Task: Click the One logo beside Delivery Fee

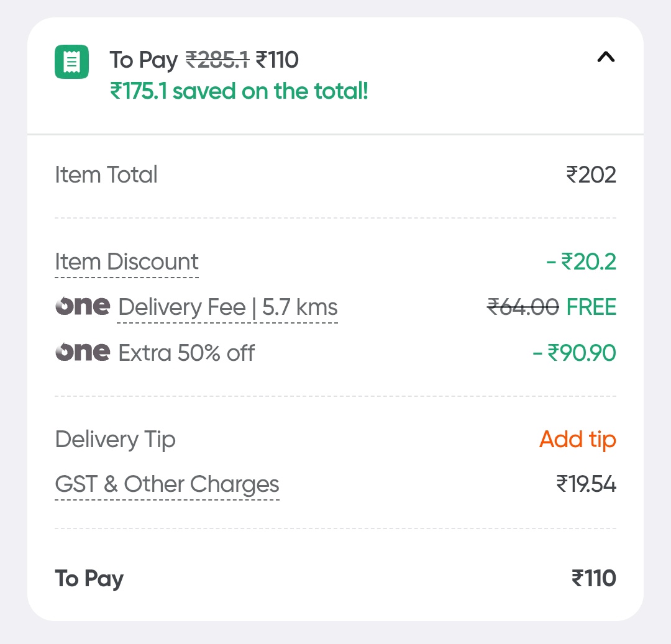Action: coord(83,307)
